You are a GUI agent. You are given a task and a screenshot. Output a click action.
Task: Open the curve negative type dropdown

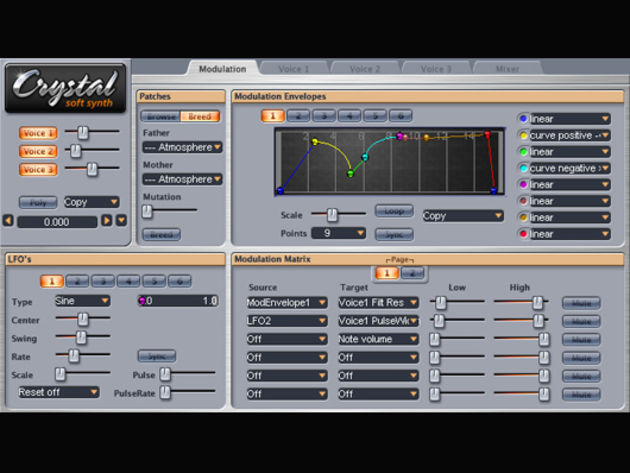tap(570, 168)
